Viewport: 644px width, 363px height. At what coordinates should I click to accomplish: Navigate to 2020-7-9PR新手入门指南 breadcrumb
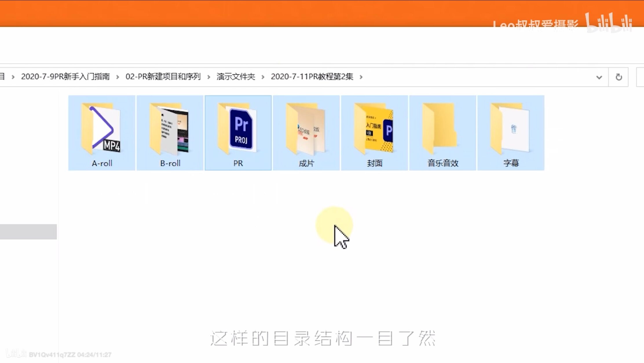pyautogui.click(x=65, y=77)
